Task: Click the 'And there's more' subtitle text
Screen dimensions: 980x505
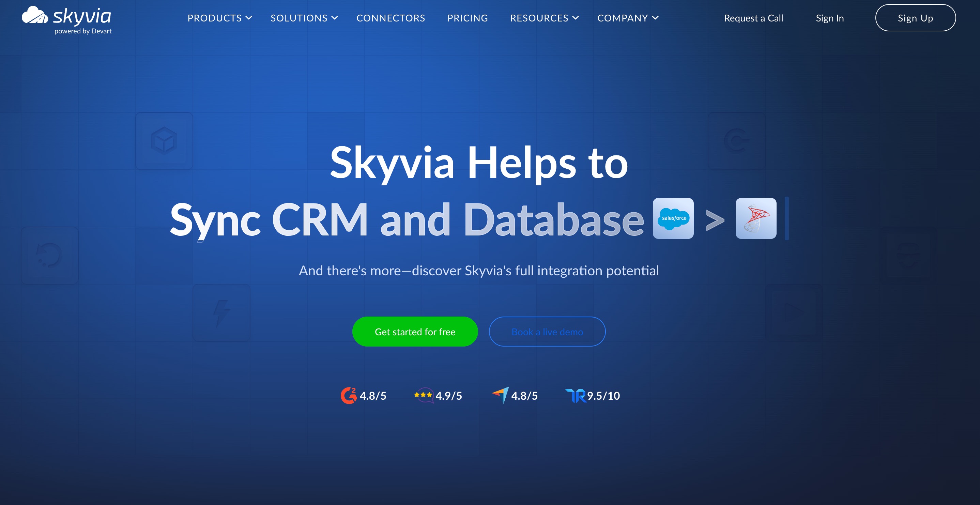Action: (479, 271)
